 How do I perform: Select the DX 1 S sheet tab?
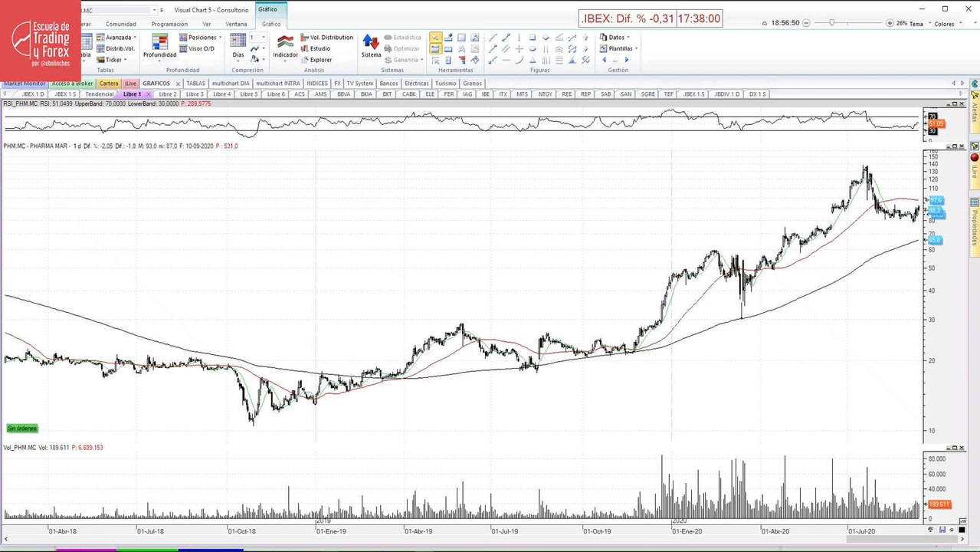click(758, 94)
